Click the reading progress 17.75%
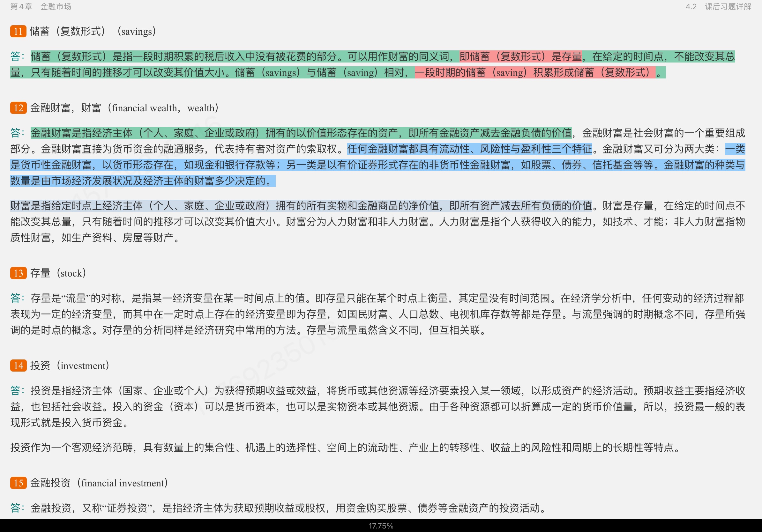The image size is (762, 532). click(381, 526)
